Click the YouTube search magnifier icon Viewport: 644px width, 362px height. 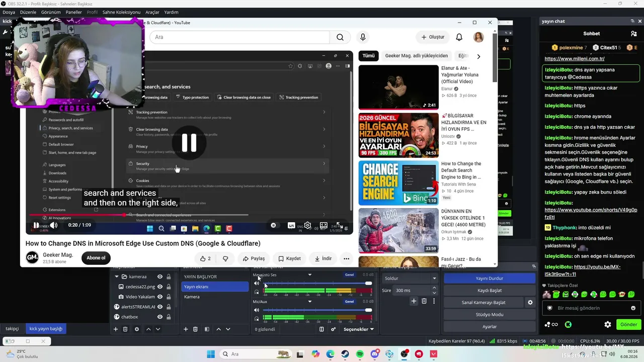pos(340,37)
